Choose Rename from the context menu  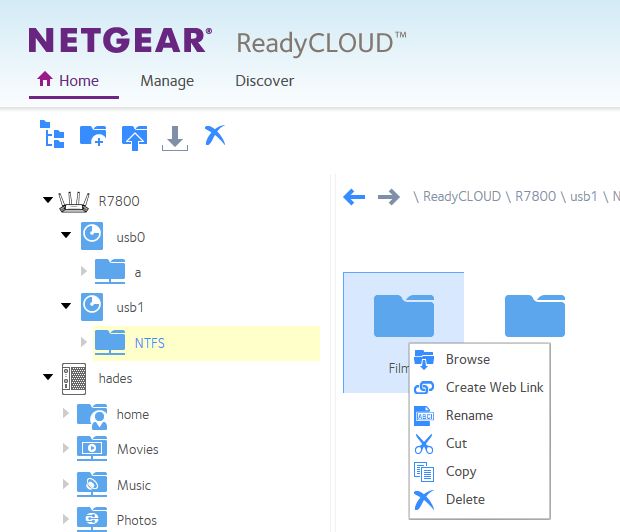(480, 416)
